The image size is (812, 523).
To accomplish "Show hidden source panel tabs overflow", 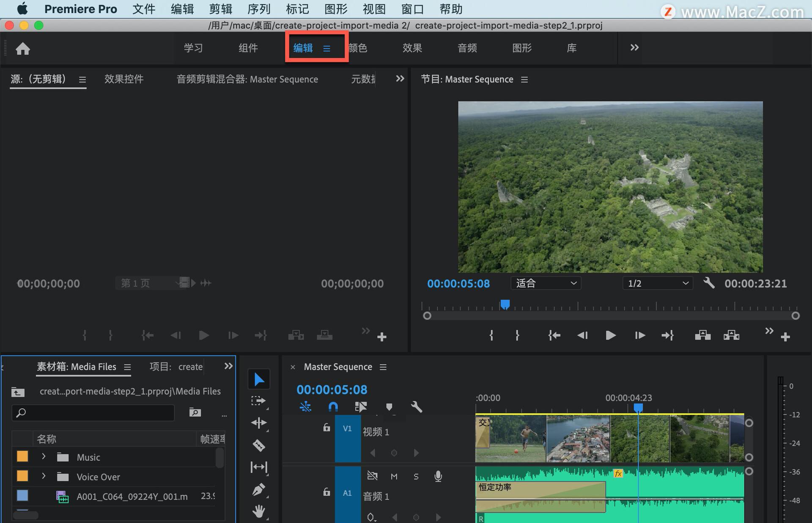I will pyautogui.click(x=400, y=79).
